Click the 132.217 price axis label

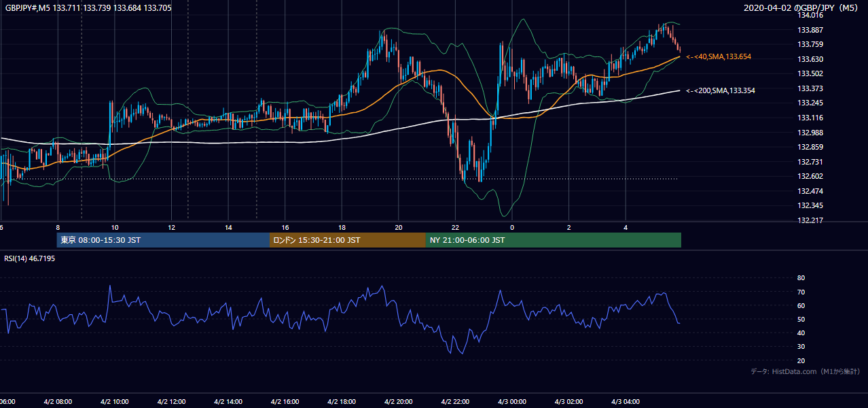tap(810, 220)
